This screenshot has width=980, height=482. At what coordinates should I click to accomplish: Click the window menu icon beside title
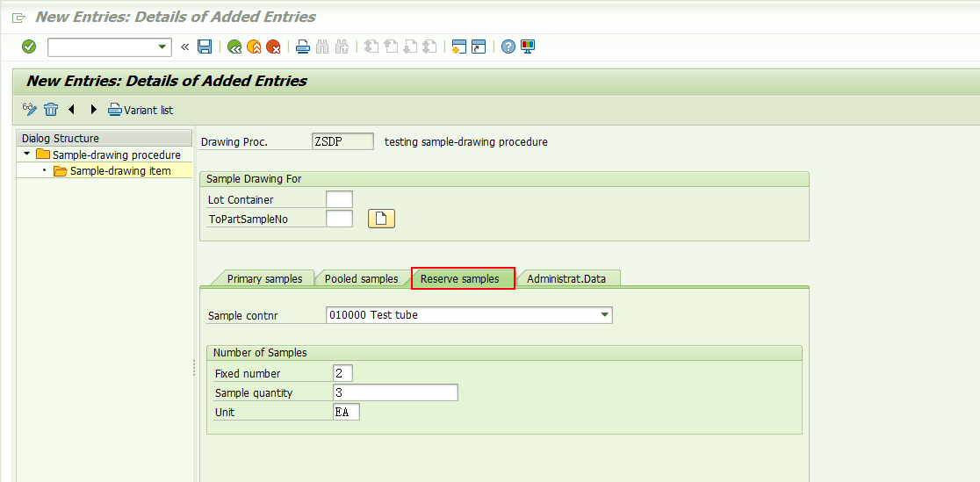(18, 18)
